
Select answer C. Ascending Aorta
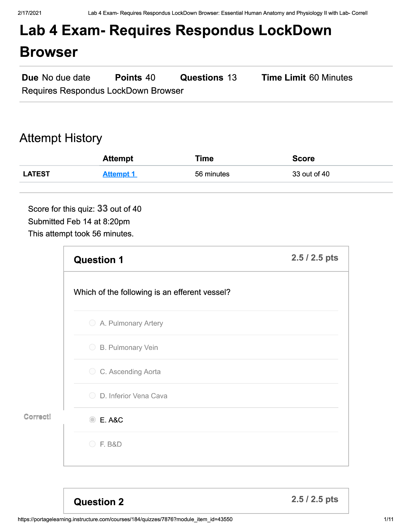pos(92,371)
